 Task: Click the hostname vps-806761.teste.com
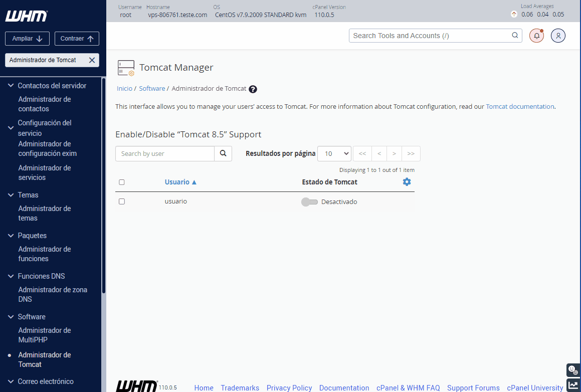point(177,15)
